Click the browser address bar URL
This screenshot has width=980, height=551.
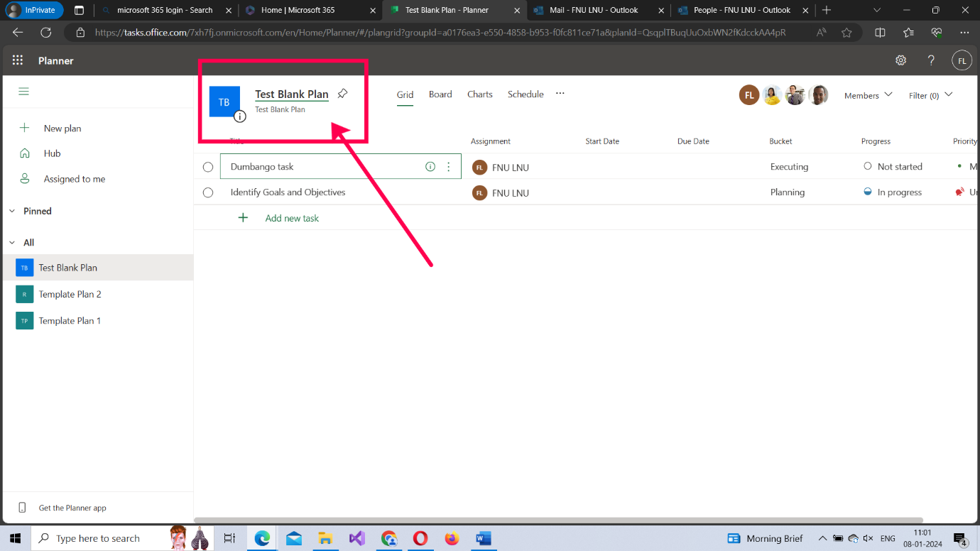coord(440,33)
